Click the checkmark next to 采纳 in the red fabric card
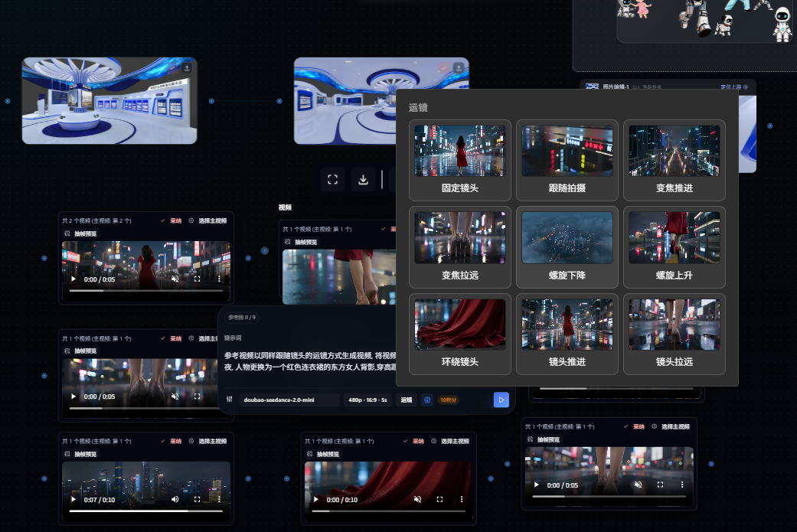797x532 pixels. point(405,441)
